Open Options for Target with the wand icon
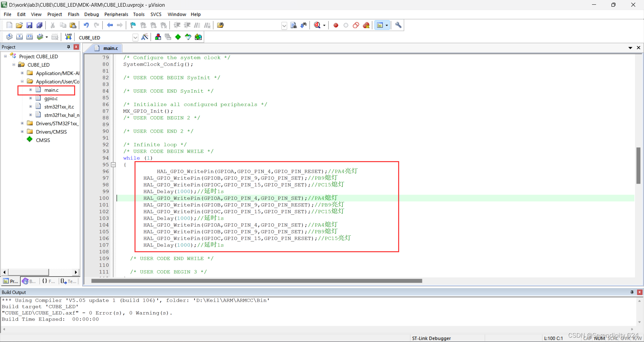This screenshot has height=342, width=644. (145, 37)
